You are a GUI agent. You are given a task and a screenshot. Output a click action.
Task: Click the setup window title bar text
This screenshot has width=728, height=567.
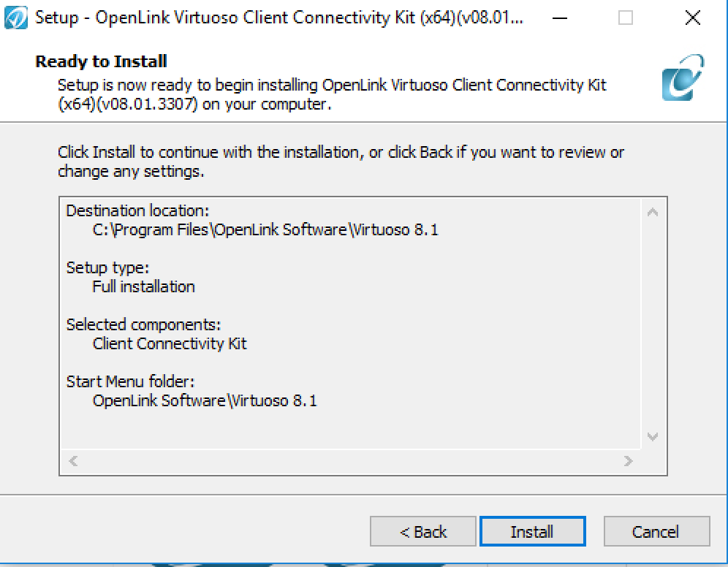point(279,18)
